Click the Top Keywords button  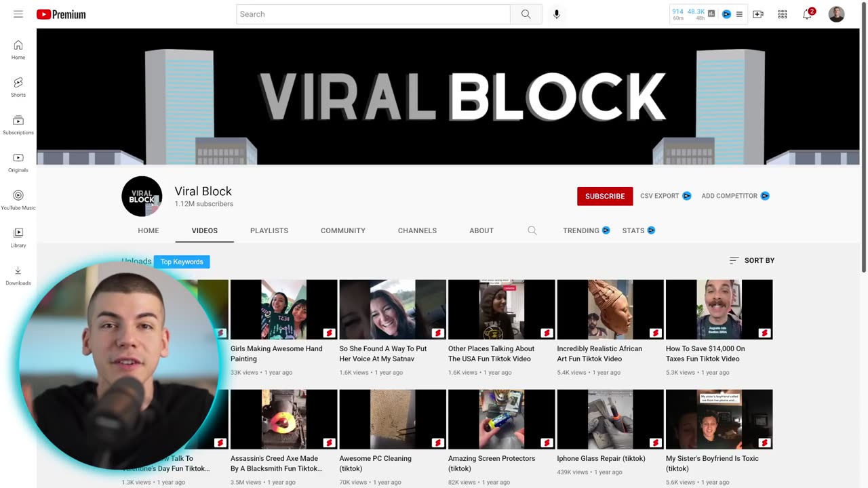click(182, 262)
